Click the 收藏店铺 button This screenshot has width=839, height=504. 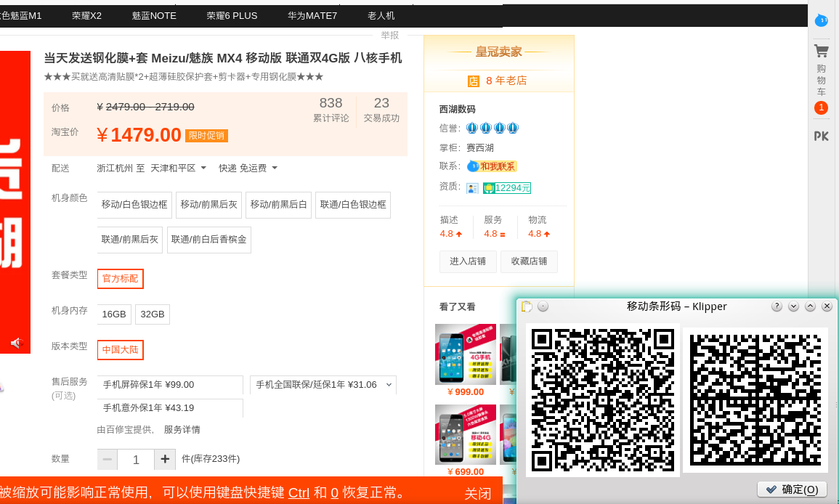[530, 261]
